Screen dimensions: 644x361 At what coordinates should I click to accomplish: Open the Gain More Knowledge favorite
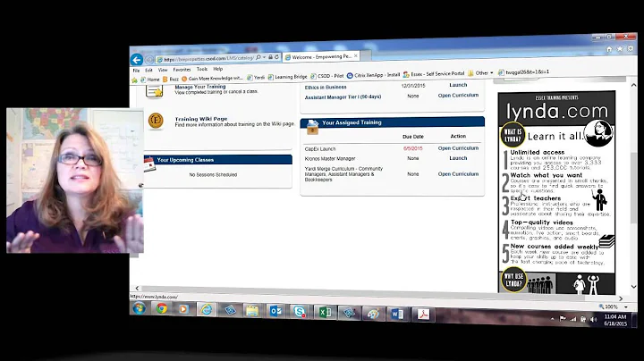[x=212, y=79]
